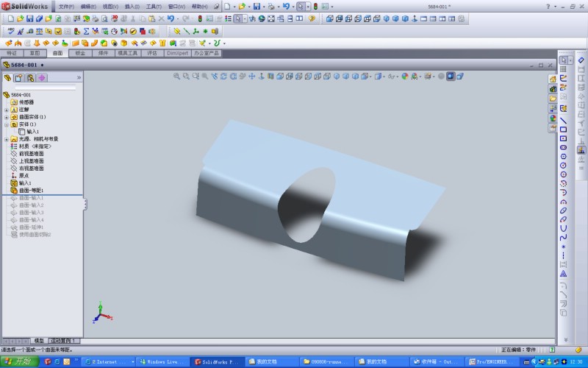This screenshot has height=368, width=588.
Task: Switch to the 钣金 command tab
Action: click(80, 53)
